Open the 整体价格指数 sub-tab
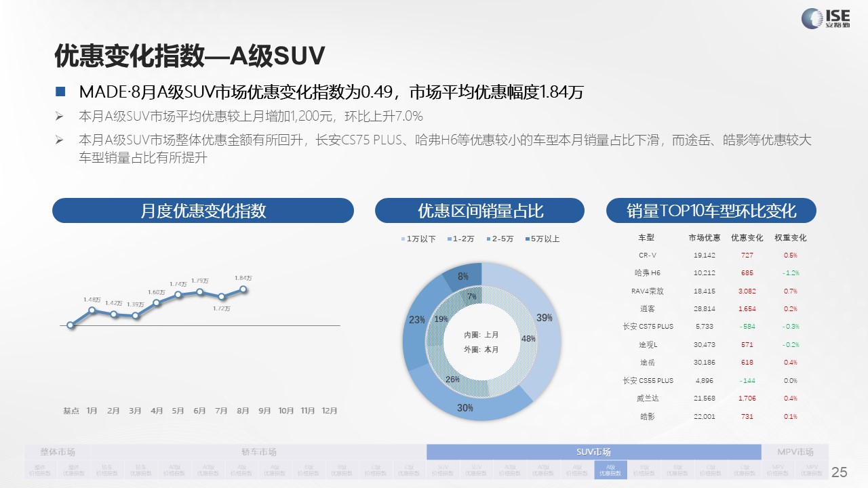 click(41, 469)
